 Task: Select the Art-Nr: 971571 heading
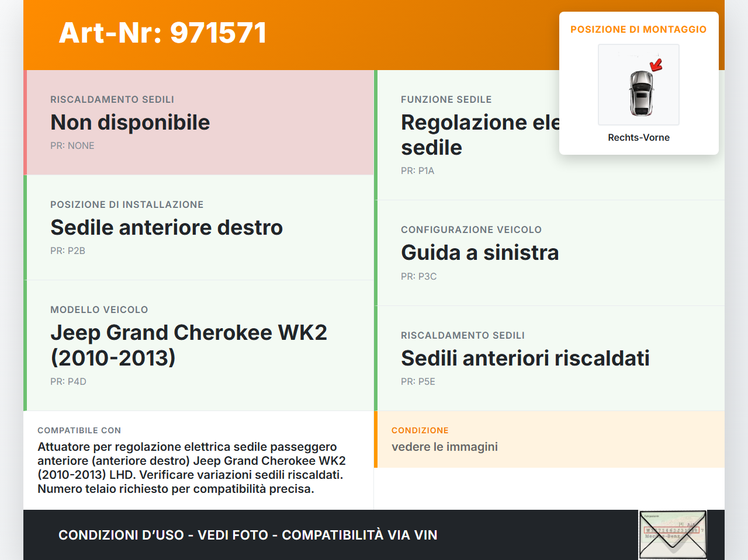tap(162, 33)
